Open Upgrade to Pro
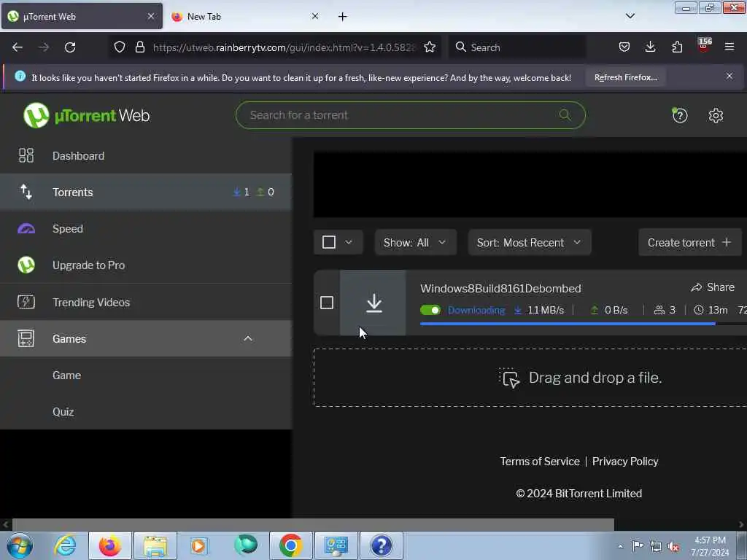This screenshot has width=747, height=560. pos(146,265)
